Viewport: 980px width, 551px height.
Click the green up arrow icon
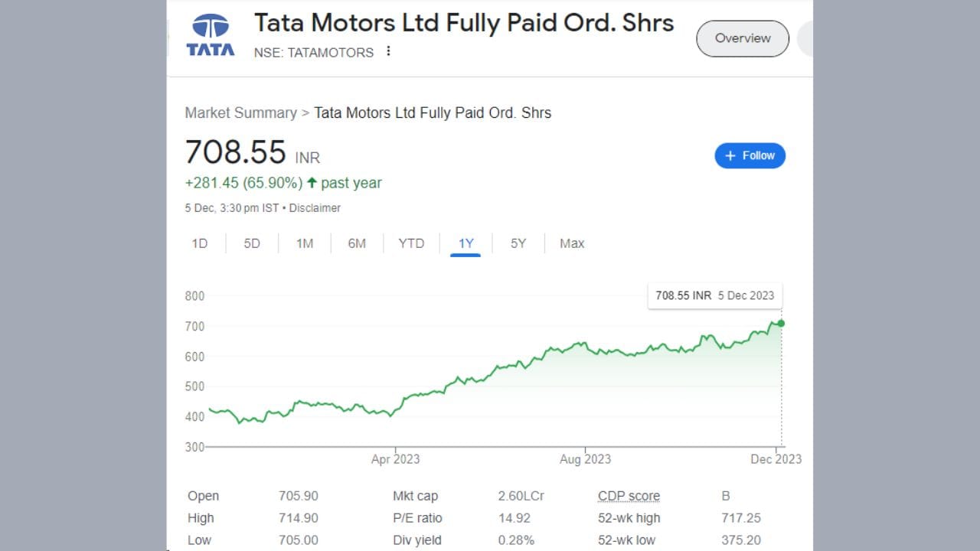click(312, 183)
